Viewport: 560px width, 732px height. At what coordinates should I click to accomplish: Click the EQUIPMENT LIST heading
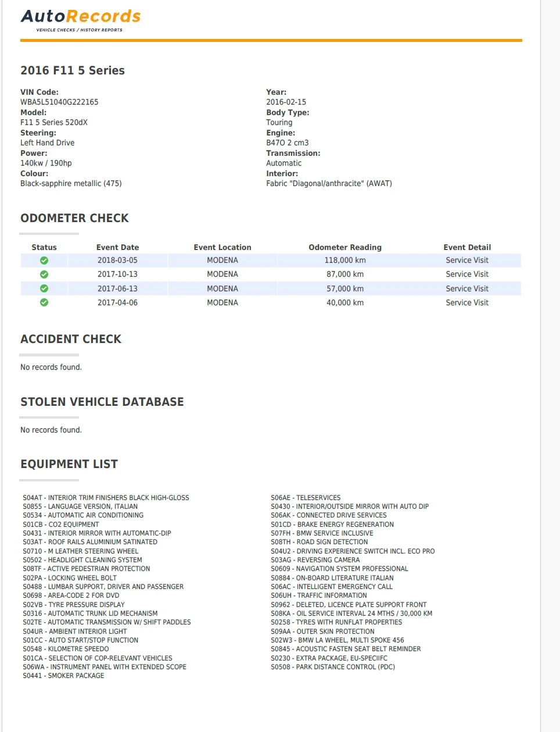[x=69, y=464]
